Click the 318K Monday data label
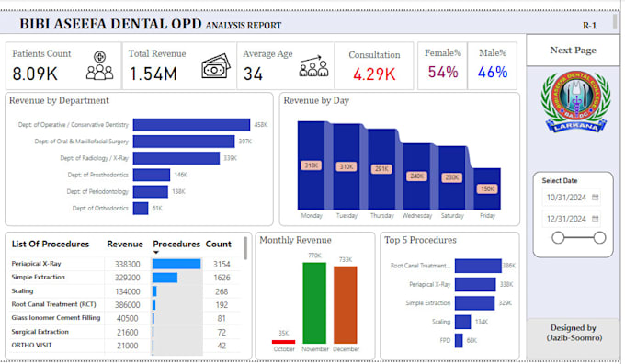Viewport: 625px width, 364px height. 312,165
